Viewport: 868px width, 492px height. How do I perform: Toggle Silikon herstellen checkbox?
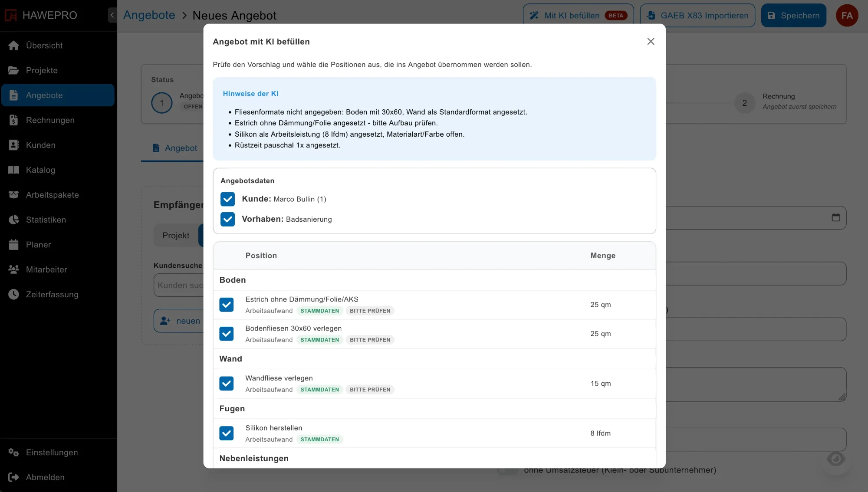227,433
